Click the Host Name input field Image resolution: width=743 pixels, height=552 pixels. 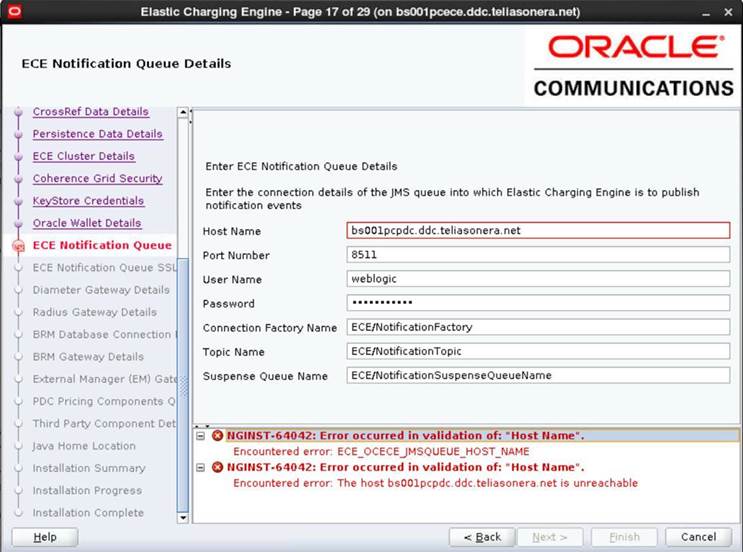pyautogui.click(x=538, y=230)
